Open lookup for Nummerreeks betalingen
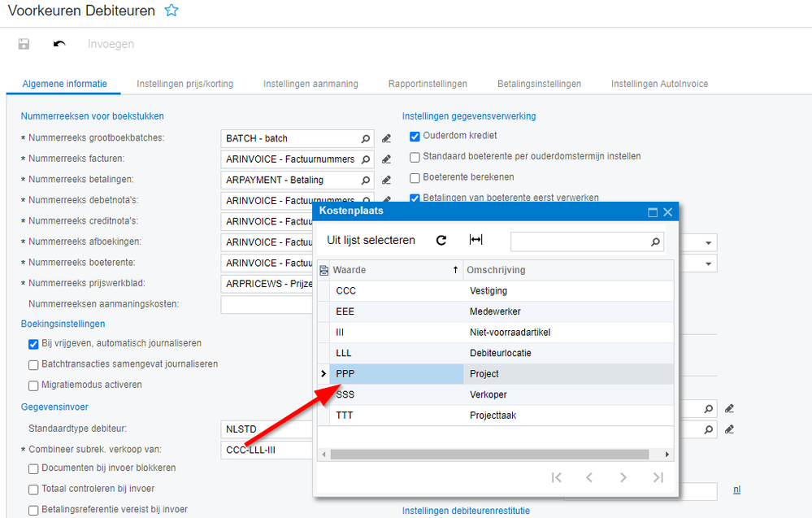This screenshot has height=518, width=812. 365,181
